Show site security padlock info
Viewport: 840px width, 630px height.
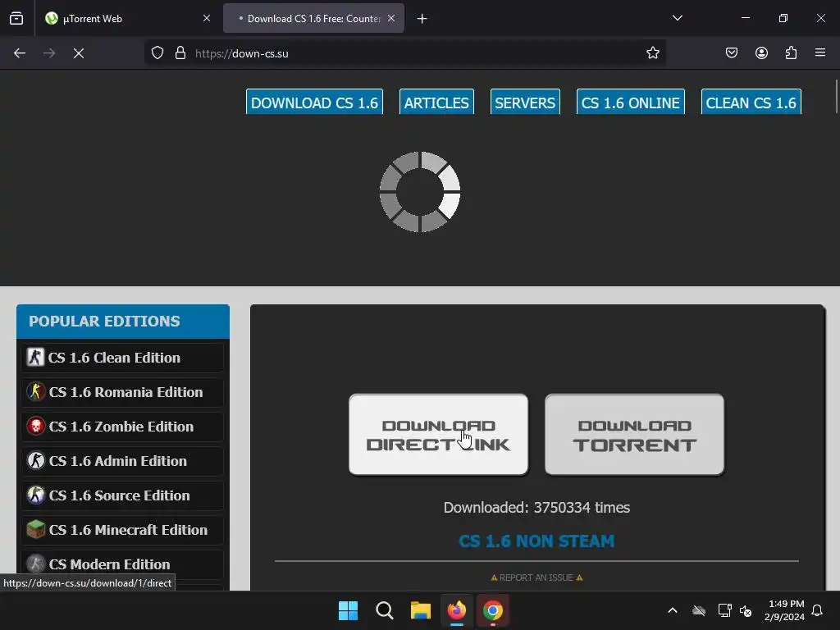[180, 53]
